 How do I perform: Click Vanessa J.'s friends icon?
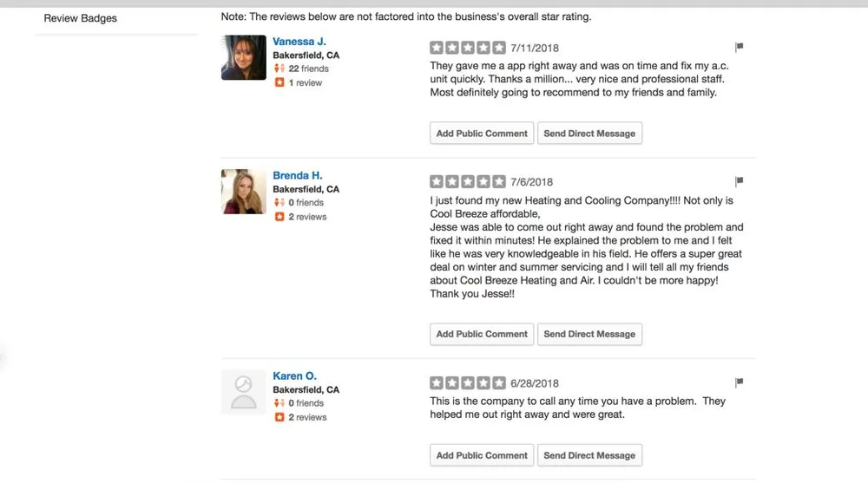279,69
